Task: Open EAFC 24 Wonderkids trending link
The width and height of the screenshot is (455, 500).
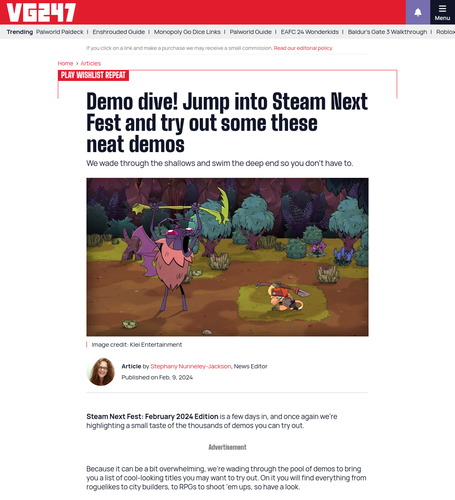Action: (x=310, y=32)
